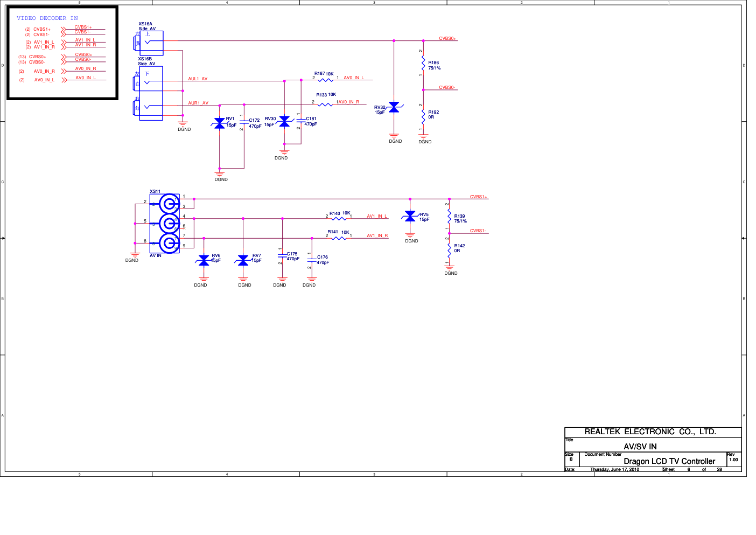Click the R187 10K resistor symbol
Viewport: 756px width, 535px height.
pyautogui.click(x=326, y=80)
